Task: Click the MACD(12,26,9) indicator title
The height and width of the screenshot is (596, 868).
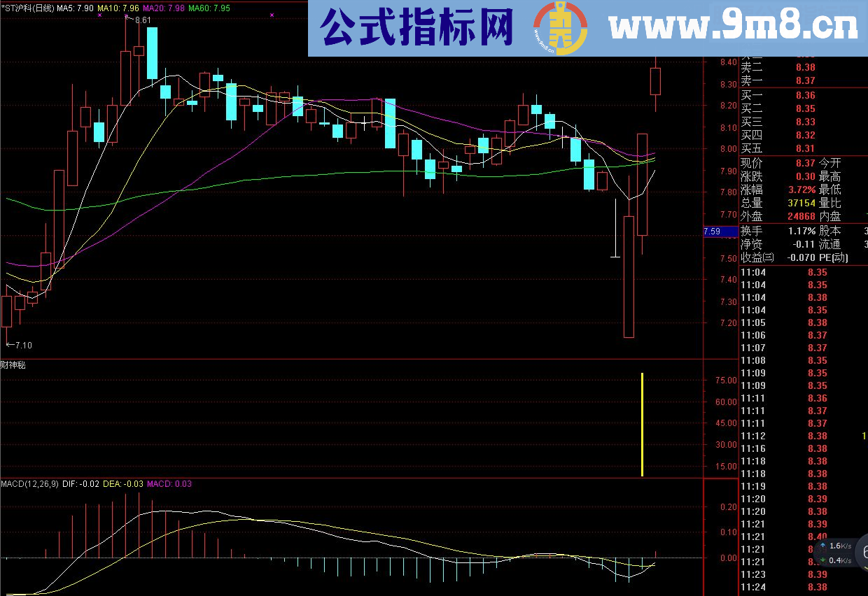Action: click(x=29, y=483)
